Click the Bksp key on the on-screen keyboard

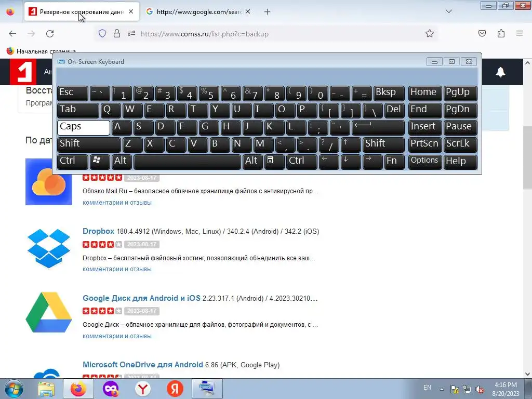point(389,94)
